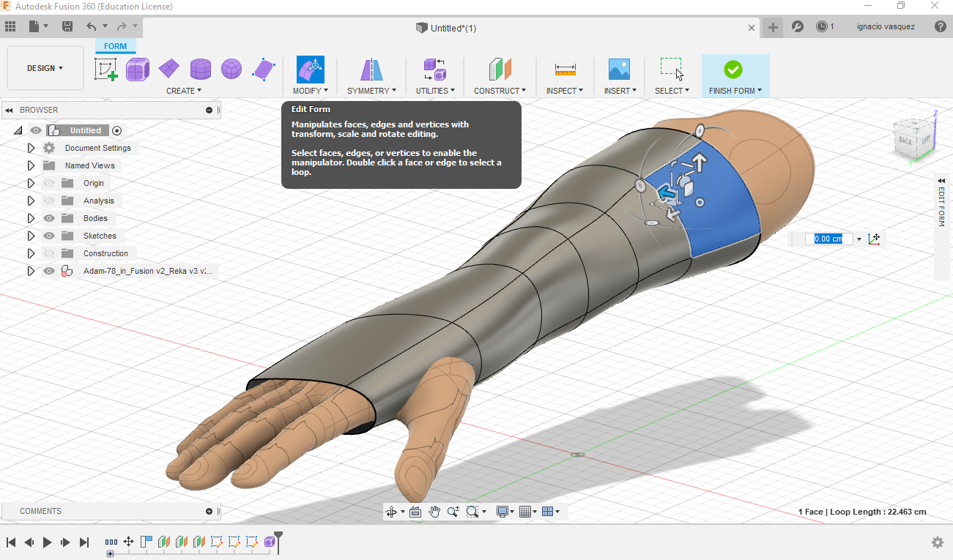Expand the Construction folder
953x560 pixels.
point(31,253)
